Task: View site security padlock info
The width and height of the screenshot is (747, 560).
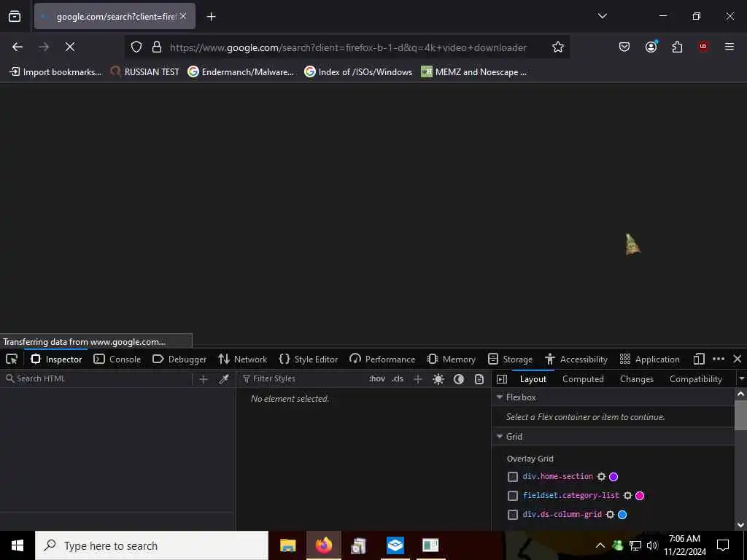Action: (157, 47)
